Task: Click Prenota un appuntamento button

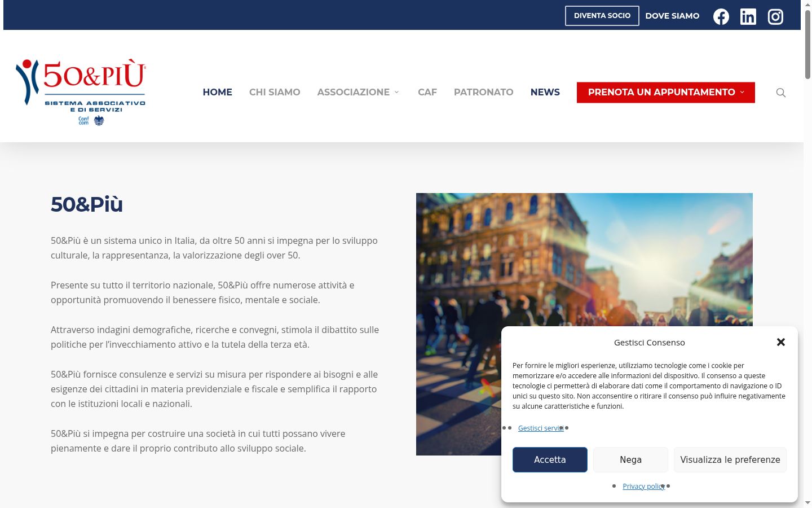Action: tap(666, 93)
